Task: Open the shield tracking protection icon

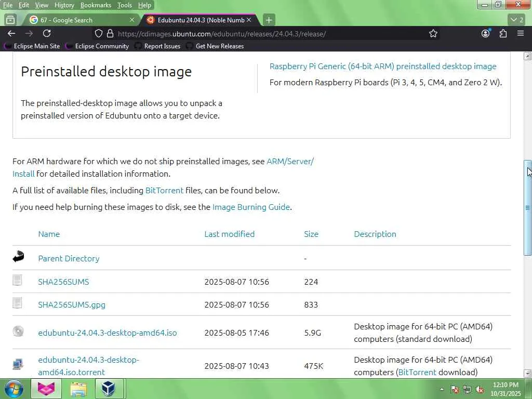Action: 98,34
